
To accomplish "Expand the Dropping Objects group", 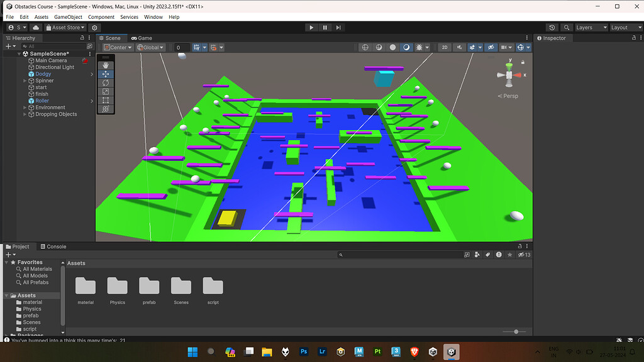I will click(x=25, y=114).
